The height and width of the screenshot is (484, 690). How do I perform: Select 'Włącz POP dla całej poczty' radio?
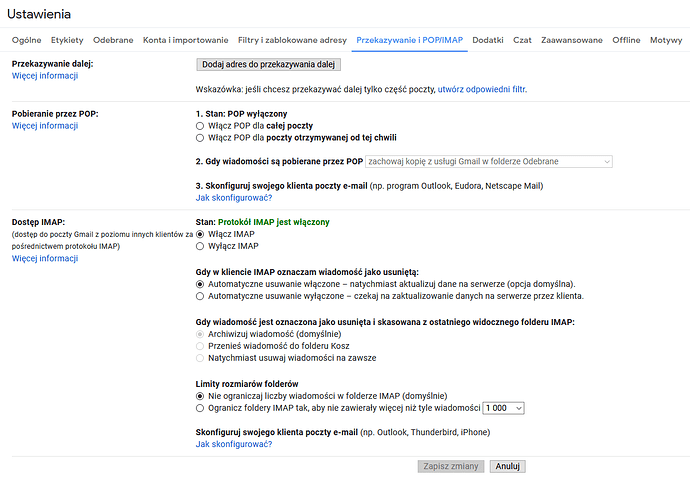coord(200,126)
